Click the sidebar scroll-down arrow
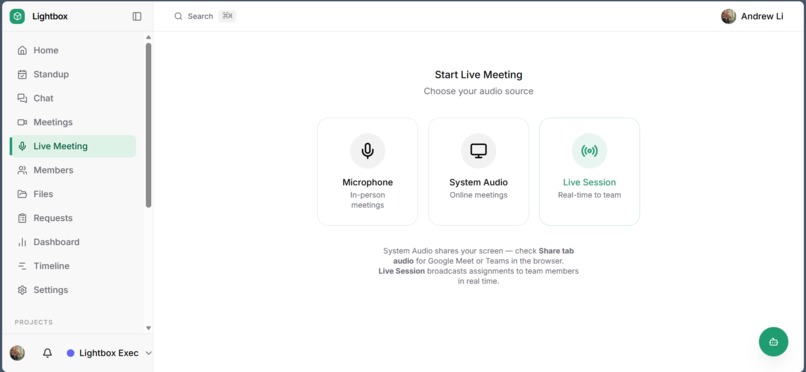Viewport: 806px width, 372px height. coord(149,328)
